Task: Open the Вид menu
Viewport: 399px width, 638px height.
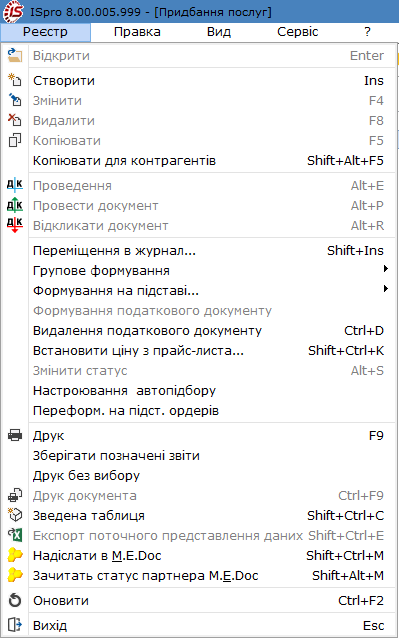Action: pyautogui.click(x=219, y=32)
